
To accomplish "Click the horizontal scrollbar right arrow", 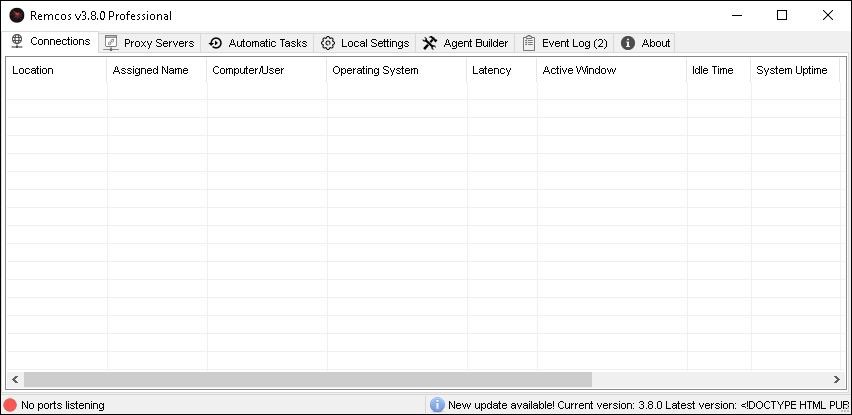I will [836, 380].
